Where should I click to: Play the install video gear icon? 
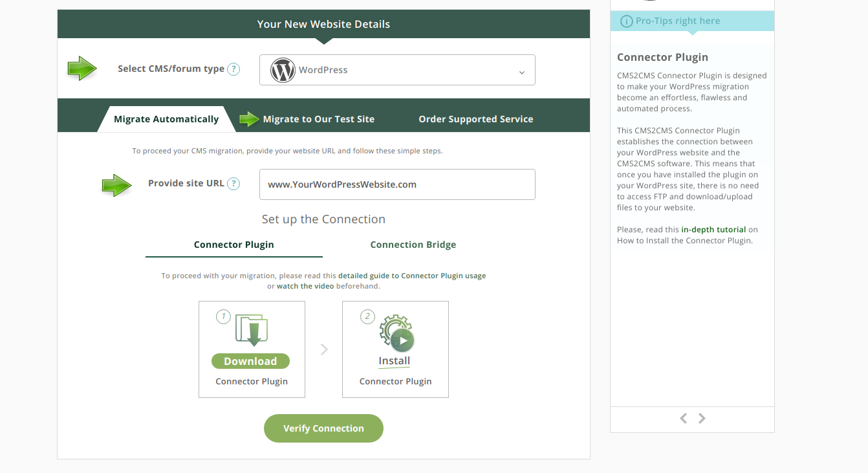(396, 333)
